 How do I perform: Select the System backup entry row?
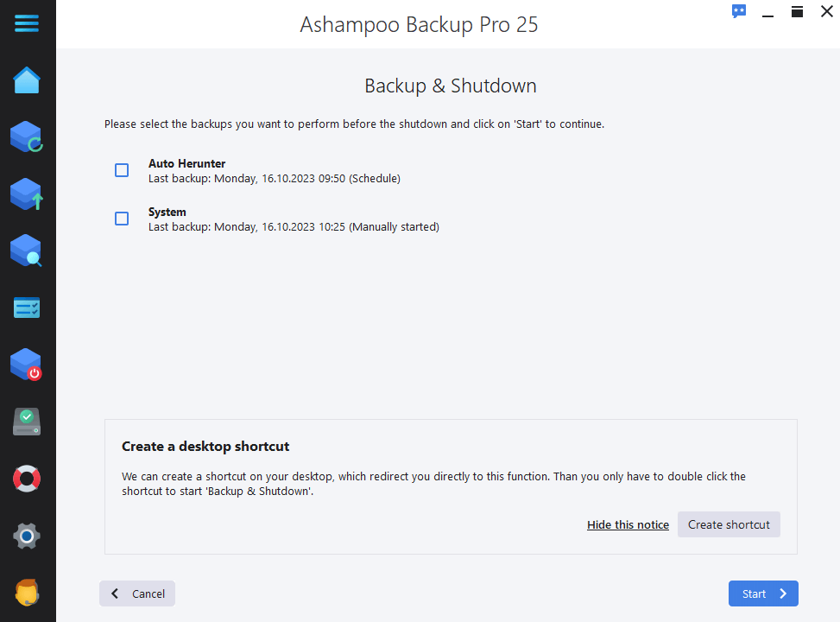tap(294, 218)
